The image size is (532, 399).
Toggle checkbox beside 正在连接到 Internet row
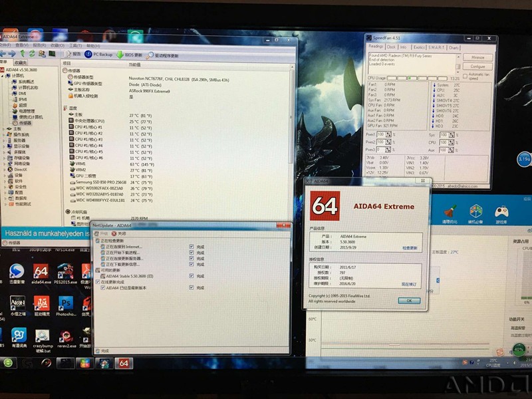point(192,247)
